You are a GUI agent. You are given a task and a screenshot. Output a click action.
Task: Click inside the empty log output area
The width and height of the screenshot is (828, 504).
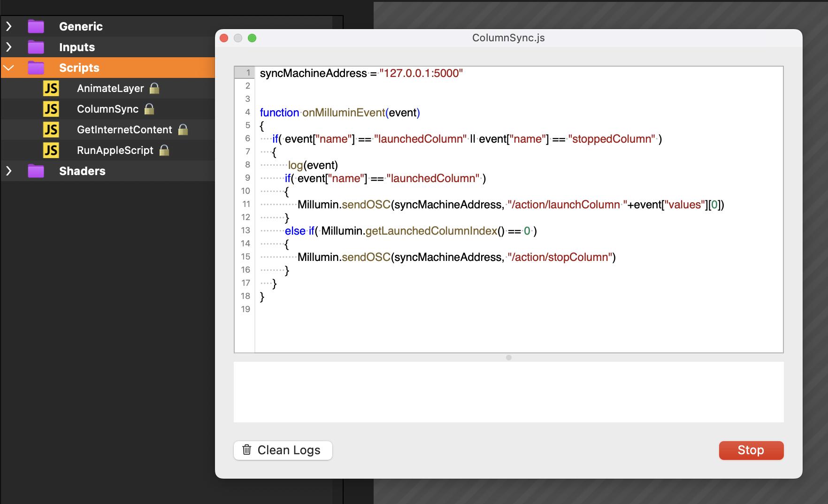click(x=508, y=392)
